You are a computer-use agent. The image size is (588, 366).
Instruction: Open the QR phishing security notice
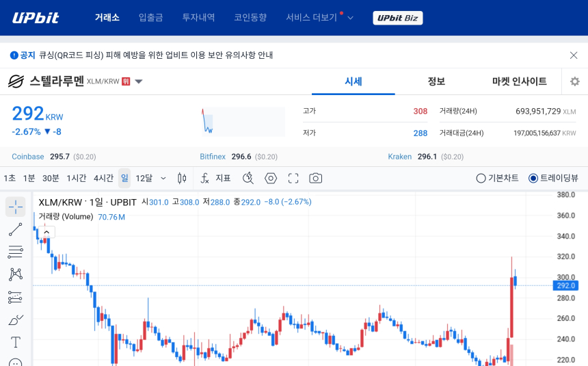click(x=156, y=55)
